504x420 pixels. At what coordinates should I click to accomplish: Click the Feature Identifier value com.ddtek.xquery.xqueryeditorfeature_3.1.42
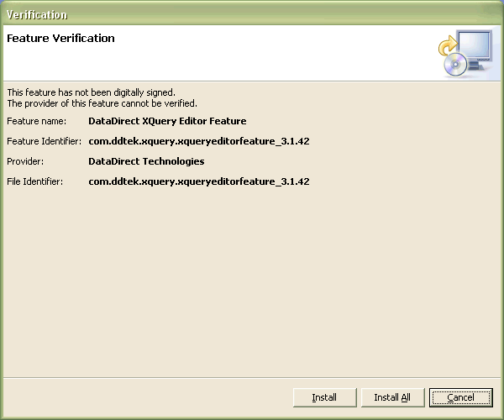point(199,141)
